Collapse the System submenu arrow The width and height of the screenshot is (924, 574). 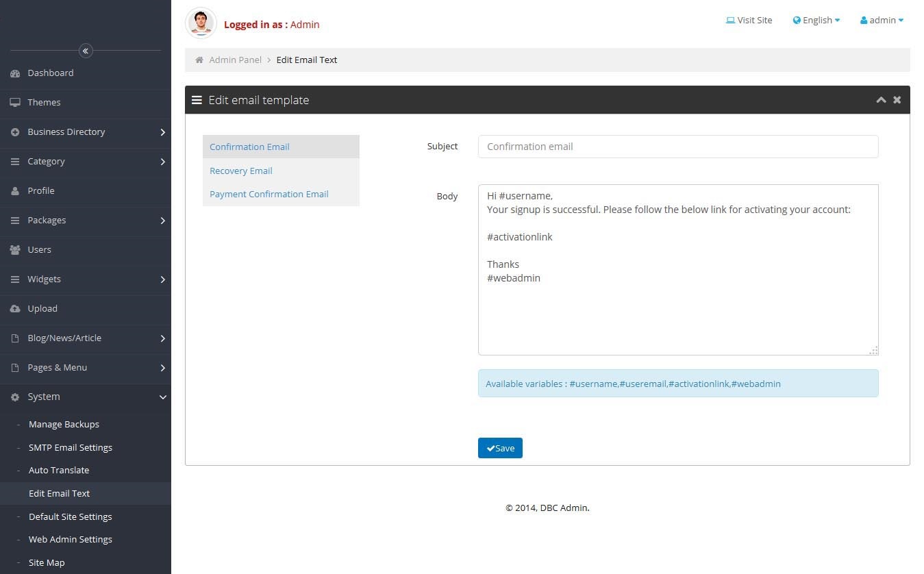pyautogui.click(x=162, y=397)
